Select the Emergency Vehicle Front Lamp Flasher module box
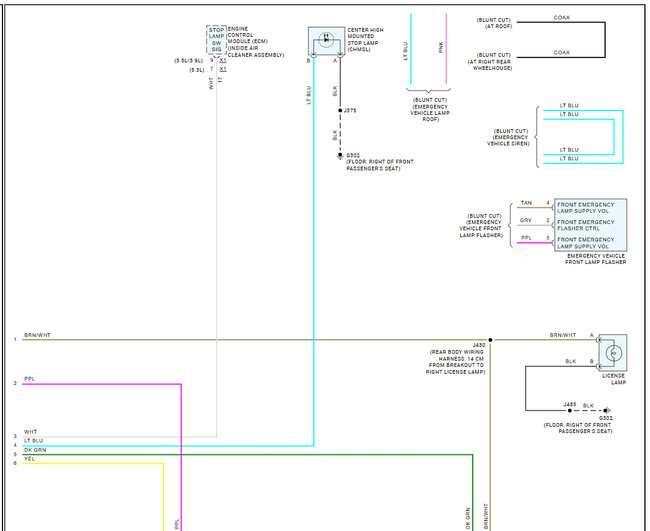 590,225
